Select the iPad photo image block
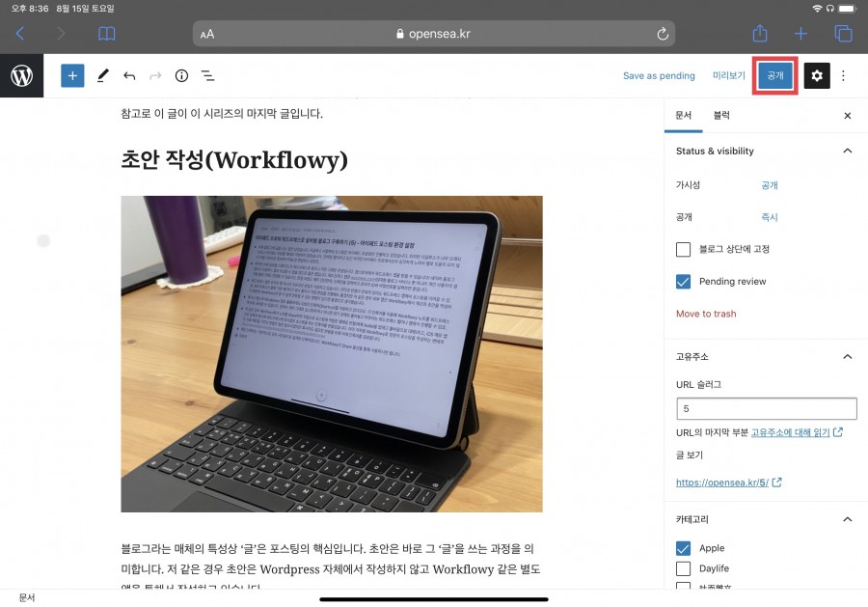 (332, 354)
